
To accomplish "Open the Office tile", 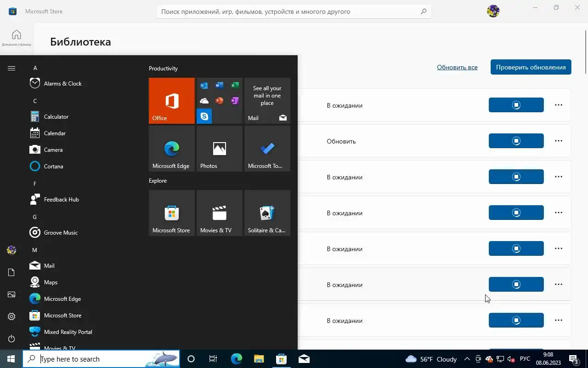I will [172, 101].
